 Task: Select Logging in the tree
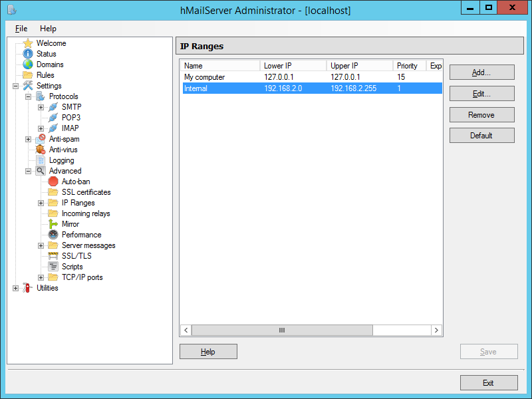[x=61, y=160]
